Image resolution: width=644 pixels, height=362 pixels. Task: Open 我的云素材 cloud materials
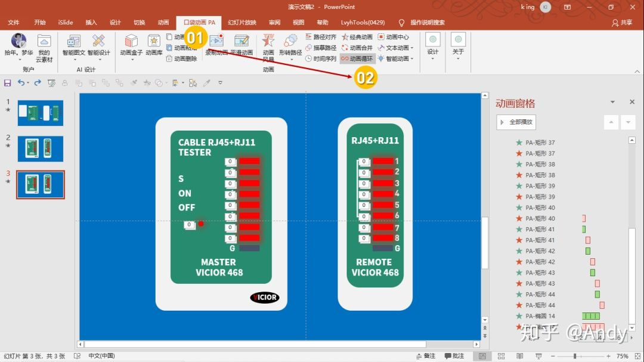pyautogui.click(x=44, y=48)
